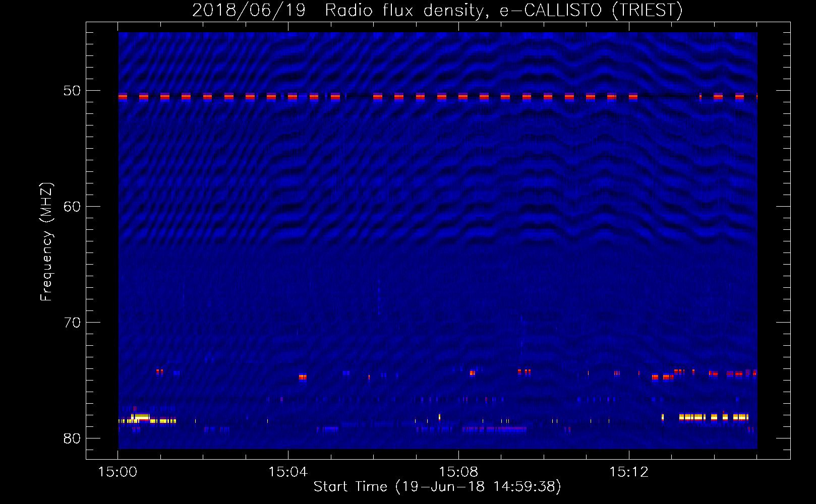The width and height of the screenshot is (816, 504).
Task: Click the '50' frequency tick label
Action: (72, 91)
